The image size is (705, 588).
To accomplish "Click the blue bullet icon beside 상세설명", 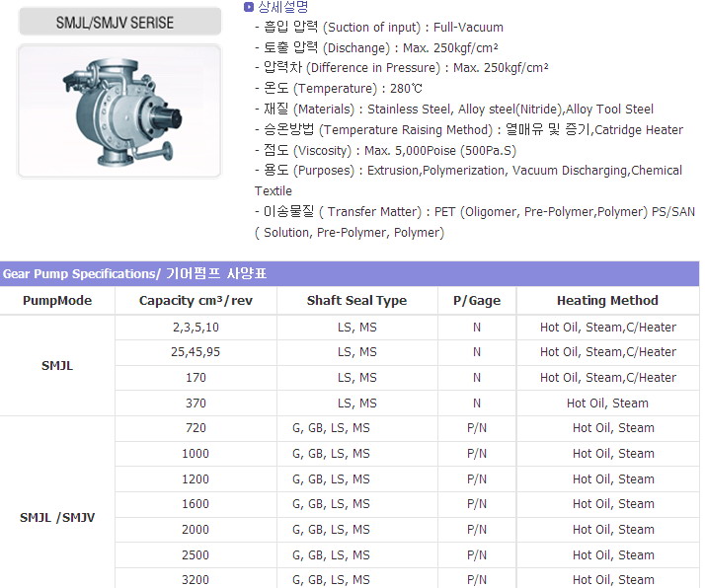I will pos(248,8).
